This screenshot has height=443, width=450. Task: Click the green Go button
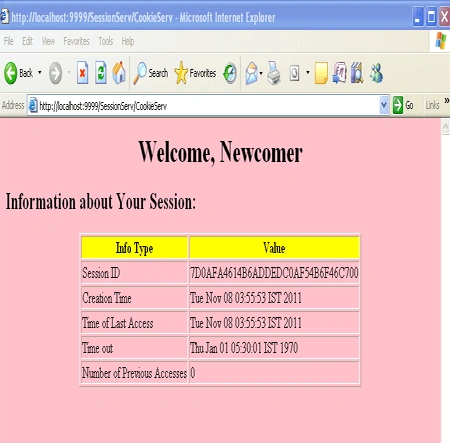click(403, 105)
